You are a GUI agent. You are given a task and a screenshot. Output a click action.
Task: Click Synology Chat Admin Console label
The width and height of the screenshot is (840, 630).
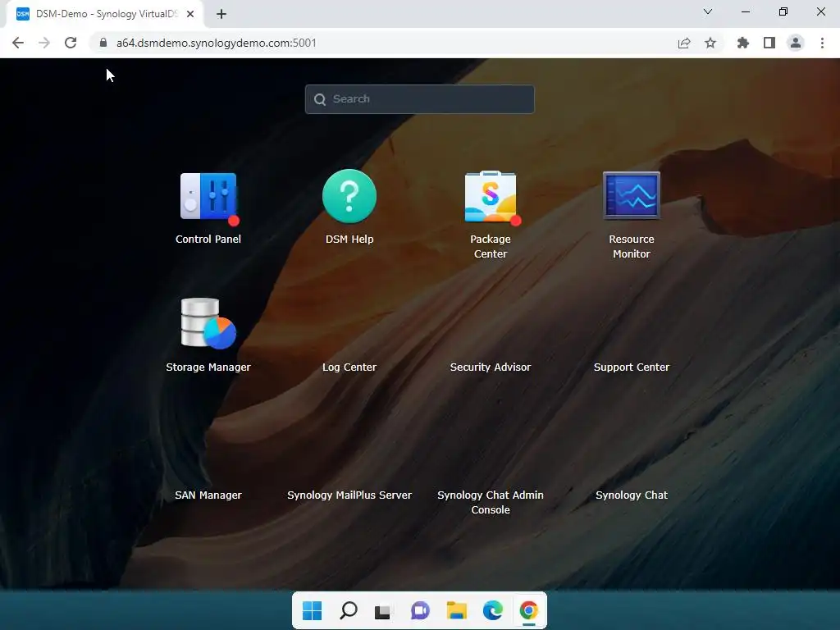click(491, 503)
